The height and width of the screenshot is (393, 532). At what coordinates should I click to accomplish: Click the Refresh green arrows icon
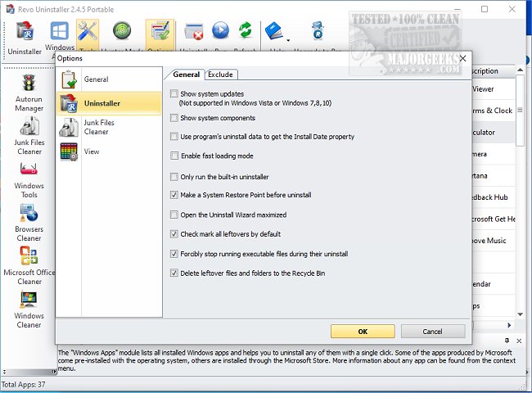(x=246, y=30)
